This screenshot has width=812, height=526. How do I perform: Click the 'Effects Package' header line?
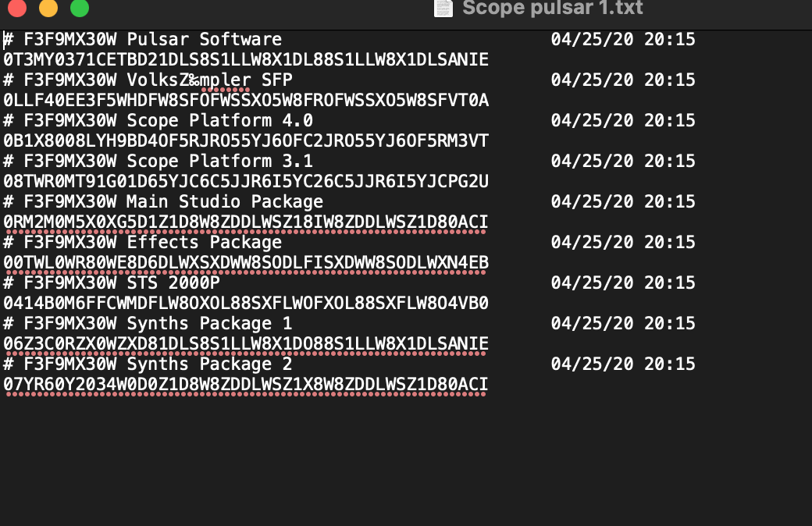pos(349,242)
